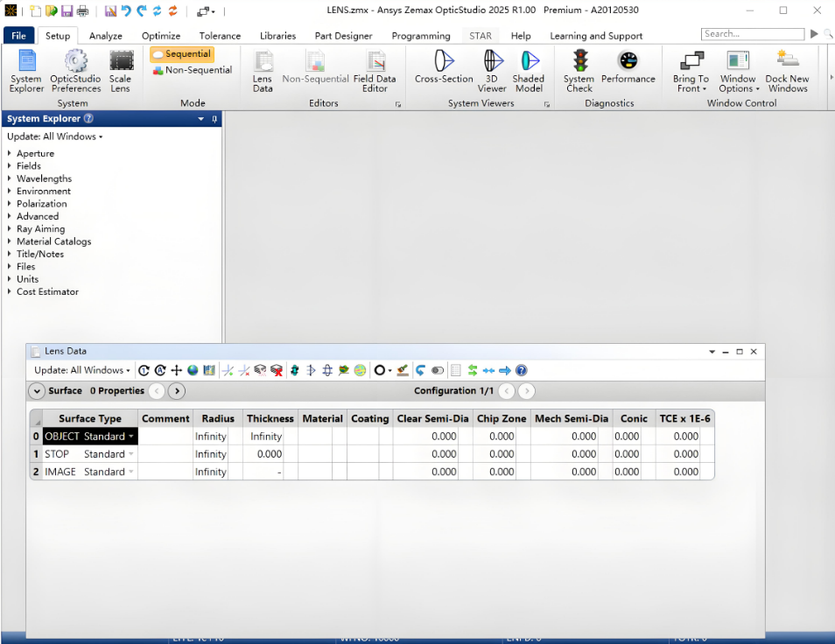Viewport: 835px width, 644px height.
Task: Click the Open file folder icon
Action: click(51, 10)
